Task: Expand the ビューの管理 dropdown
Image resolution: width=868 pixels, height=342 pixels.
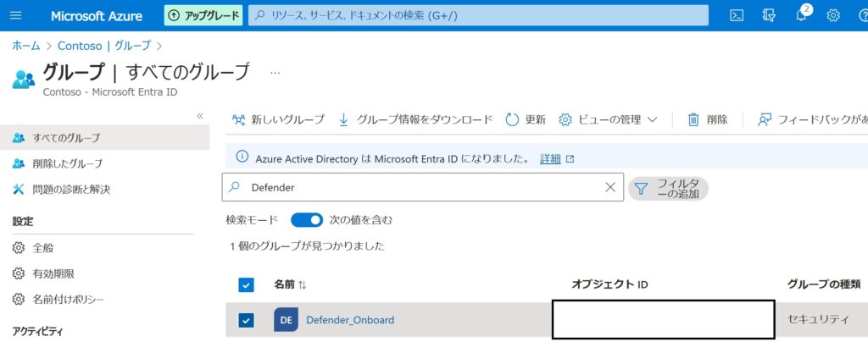Action: 609,119
